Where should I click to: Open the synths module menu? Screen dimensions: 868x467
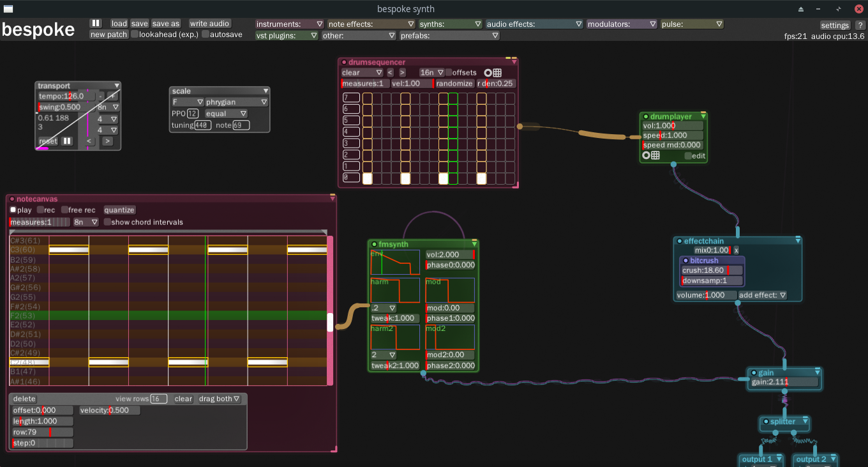pyautogui.click(x=450, y=24)
